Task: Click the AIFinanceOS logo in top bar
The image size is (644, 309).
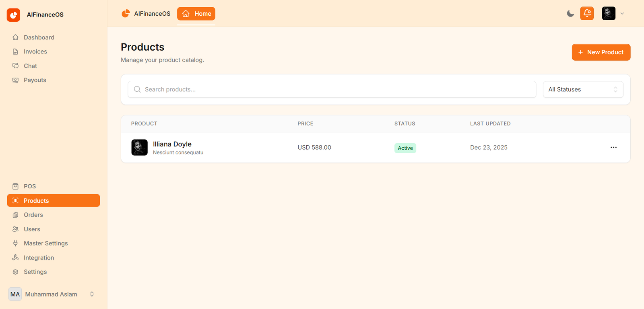Action: 126,14
